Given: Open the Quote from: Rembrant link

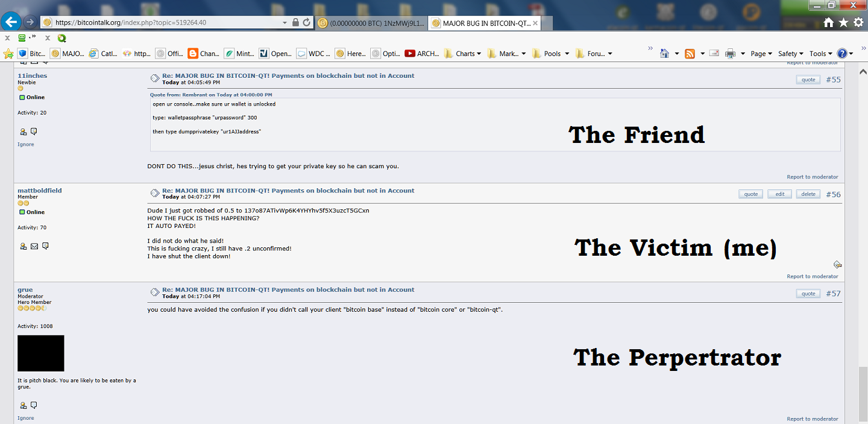Looking at the screenshot, I should click(211, 95).
